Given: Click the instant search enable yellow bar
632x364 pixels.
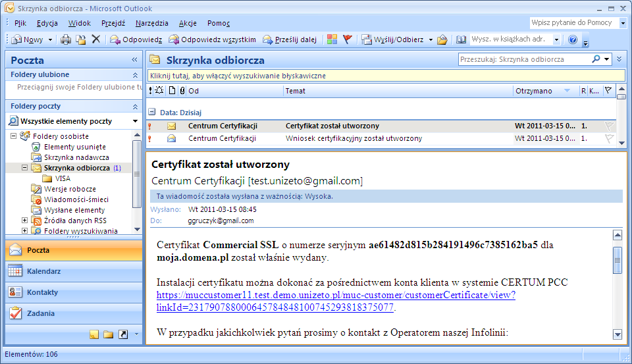Looking at the screenshot, I should pos(386,76).
